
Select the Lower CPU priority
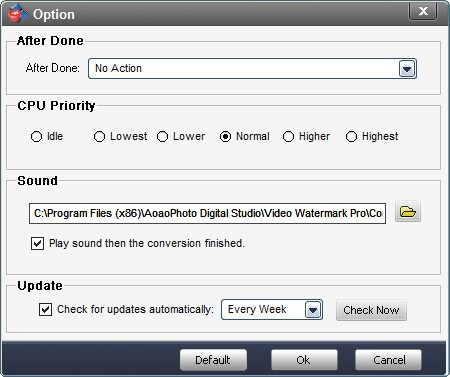click(162, 136)
